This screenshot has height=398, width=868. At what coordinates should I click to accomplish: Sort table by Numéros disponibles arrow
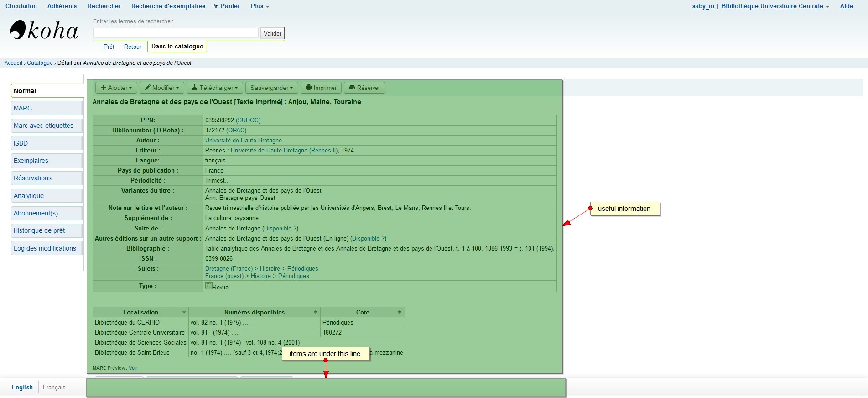coord(315,313)
